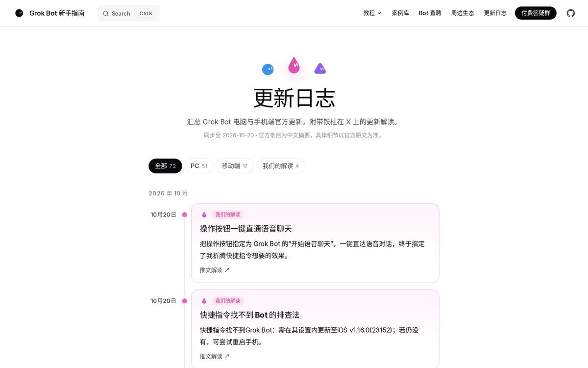Click droplet icon in 操作按钮一键直通语音聊天 card
This screenshot has height=368, width=588.
204,214
